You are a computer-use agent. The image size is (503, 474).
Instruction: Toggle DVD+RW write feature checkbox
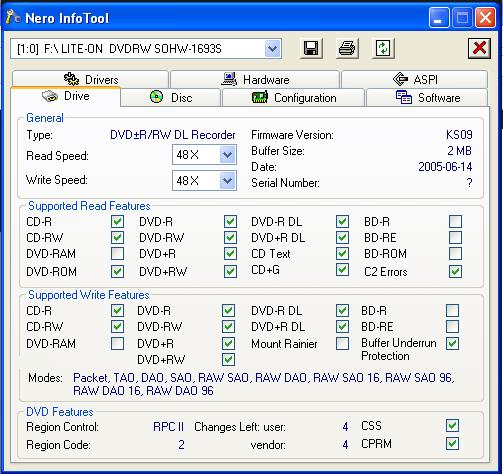pyautogui.click(x=228, y=359)
